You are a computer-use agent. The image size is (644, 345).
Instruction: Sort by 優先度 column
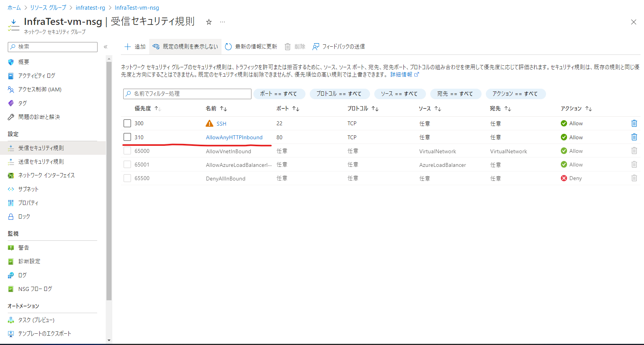(x=148, y=109)
